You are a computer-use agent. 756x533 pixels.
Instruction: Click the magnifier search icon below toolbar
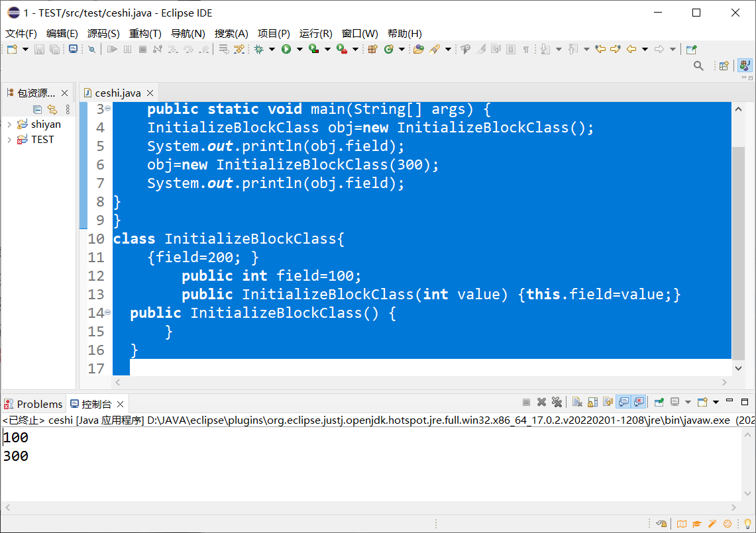click(x=698, y=66)
